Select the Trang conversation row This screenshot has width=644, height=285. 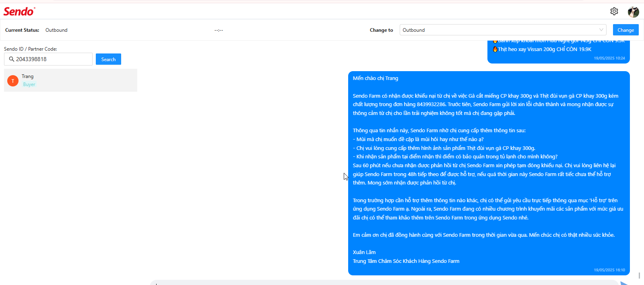point(70,80)
